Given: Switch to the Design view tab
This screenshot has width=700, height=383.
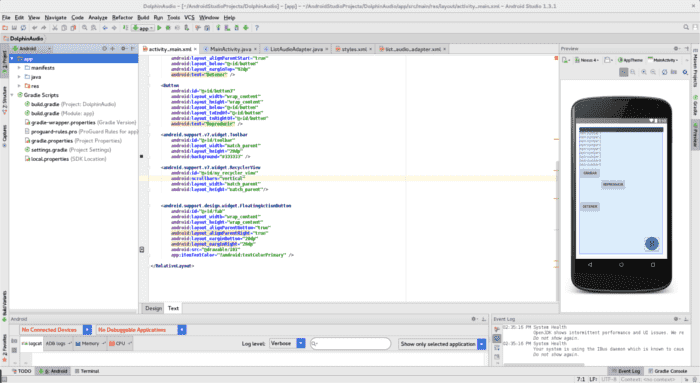Looking at the screenshot, I should [153, 308].
